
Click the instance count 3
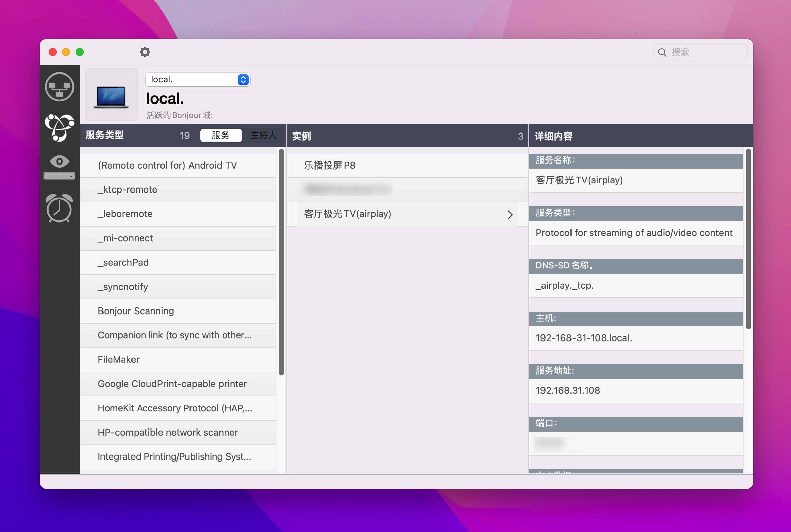[521, 136]
